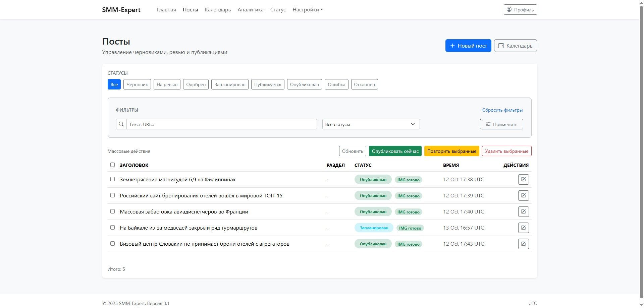
Task: Click the ЗАГОЛОВОК column header
Action: [134, 165]
